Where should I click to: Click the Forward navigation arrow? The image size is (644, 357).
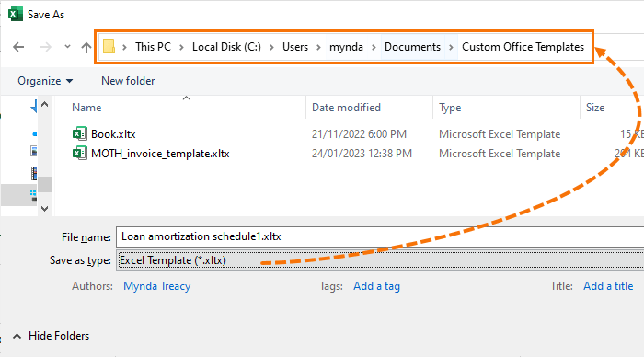click(x=46, y=47)
